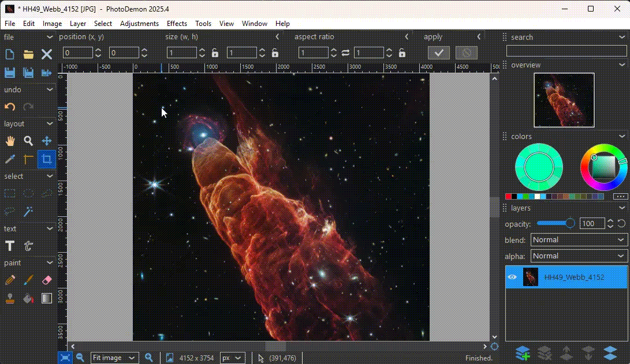Click the search input field
Screen dimensions: 630x364
tap(566, 51)
